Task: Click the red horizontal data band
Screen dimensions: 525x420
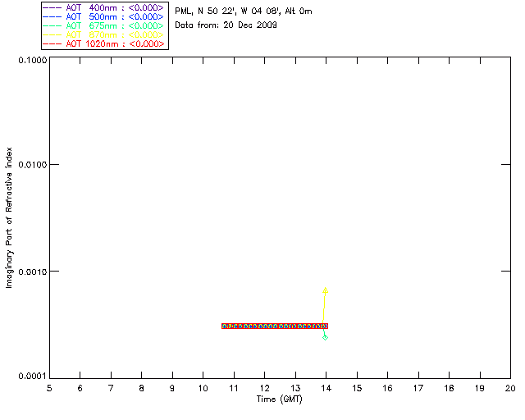Action: [x=275, y=326]
